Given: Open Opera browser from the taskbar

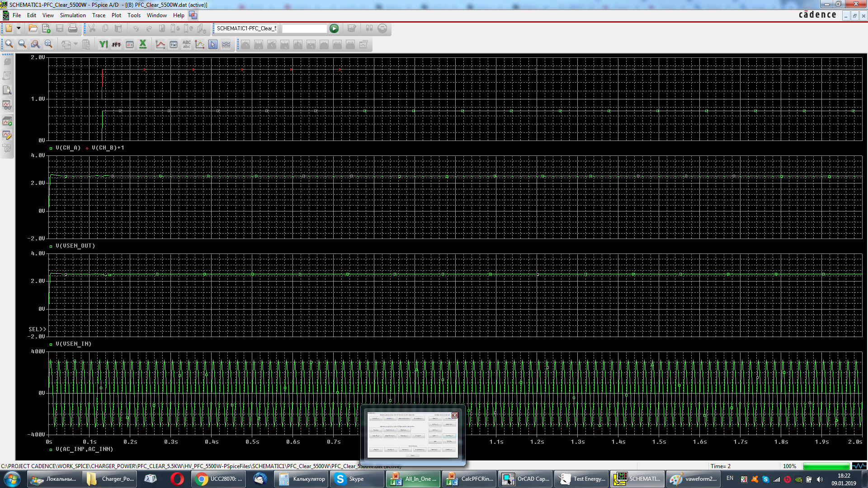Looking at the screenshot, I should [177, 479].
